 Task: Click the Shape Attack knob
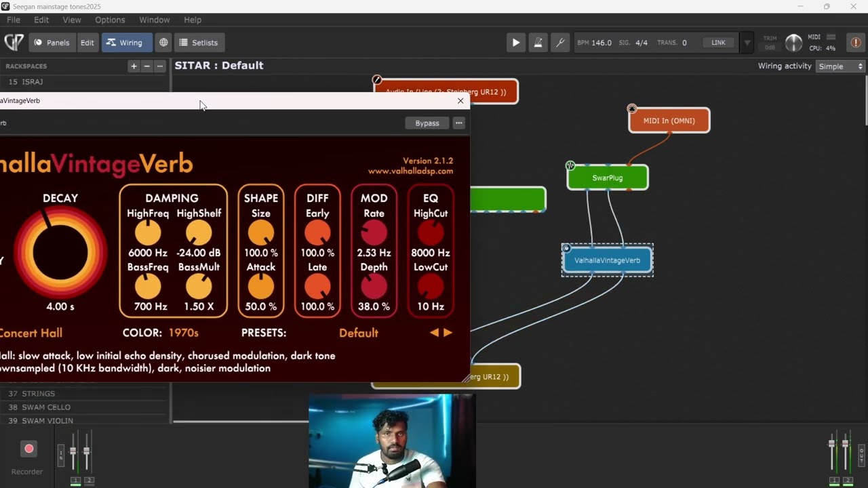pyautogui.click(x=260, y=287)
